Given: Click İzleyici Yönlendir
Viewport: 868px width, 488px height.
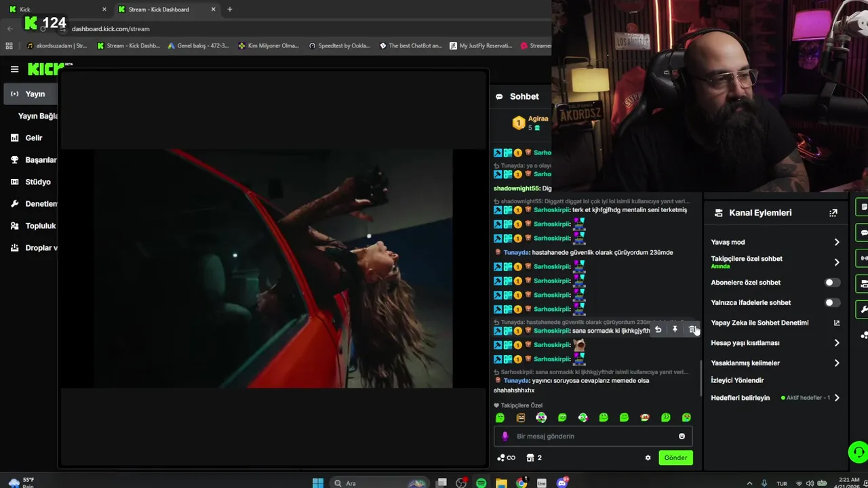Looking at the screenshot, I should tap(737, 380).
